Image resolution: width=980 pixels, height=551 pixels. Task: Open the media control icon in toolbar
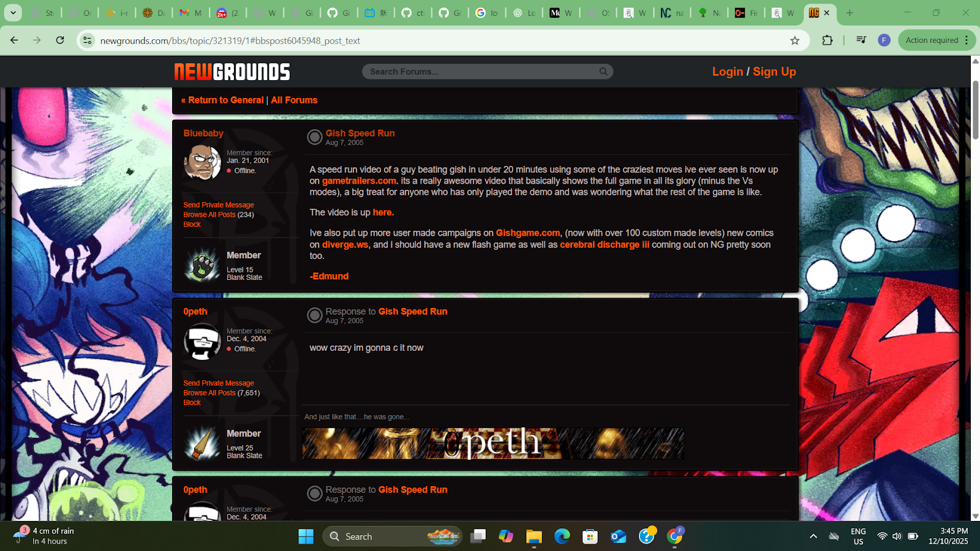[x=861, y=40]
